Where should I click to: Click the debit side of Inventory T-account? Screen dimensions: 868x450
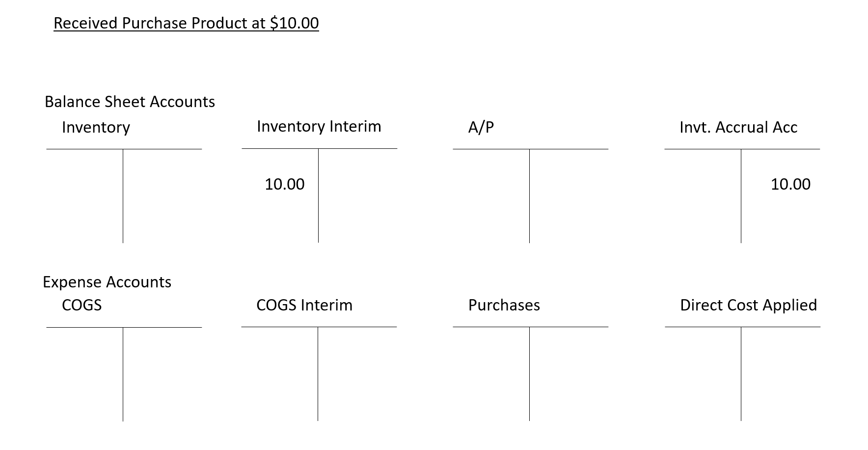(84, 196)
